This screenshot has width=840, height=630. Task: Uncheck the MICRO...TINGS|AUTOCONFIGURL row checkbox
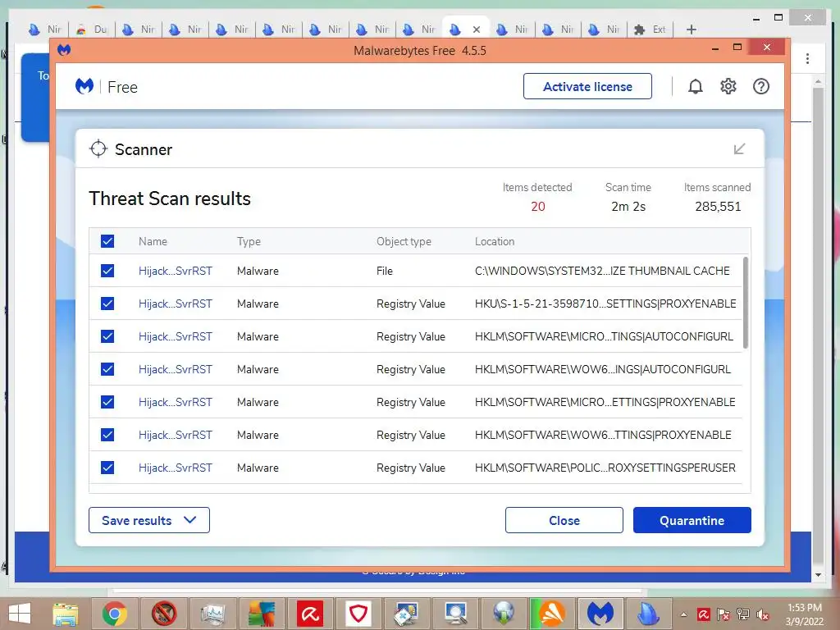pos(107,336)
